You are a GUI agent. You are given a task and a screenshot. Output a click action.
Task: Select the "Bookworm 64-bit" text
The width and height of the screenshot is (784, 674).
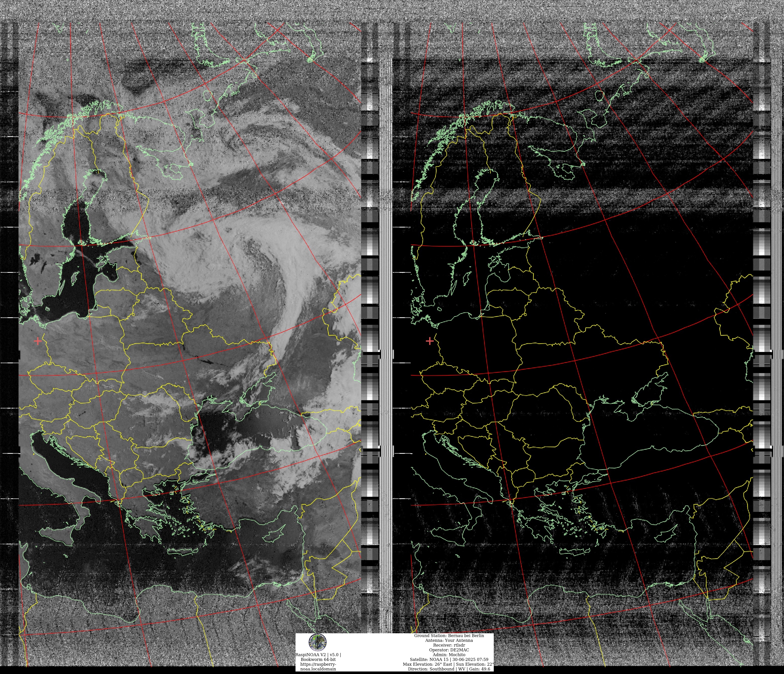pos(318,660)
